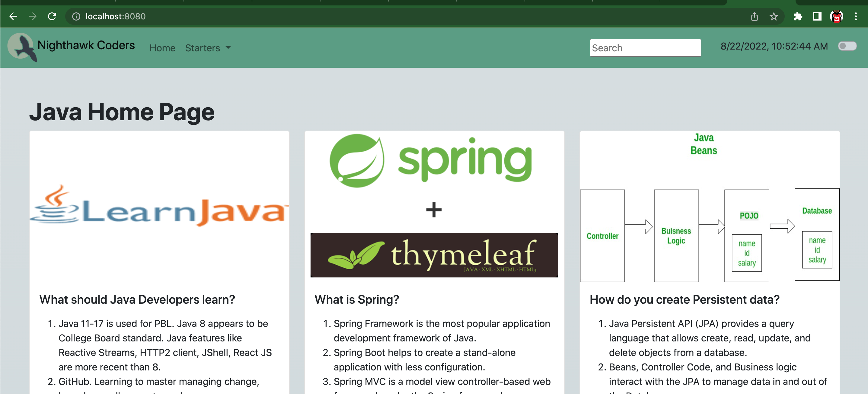Screen dimensions: 868x394
Task: Click the share page icon
Action: [754, 16]
